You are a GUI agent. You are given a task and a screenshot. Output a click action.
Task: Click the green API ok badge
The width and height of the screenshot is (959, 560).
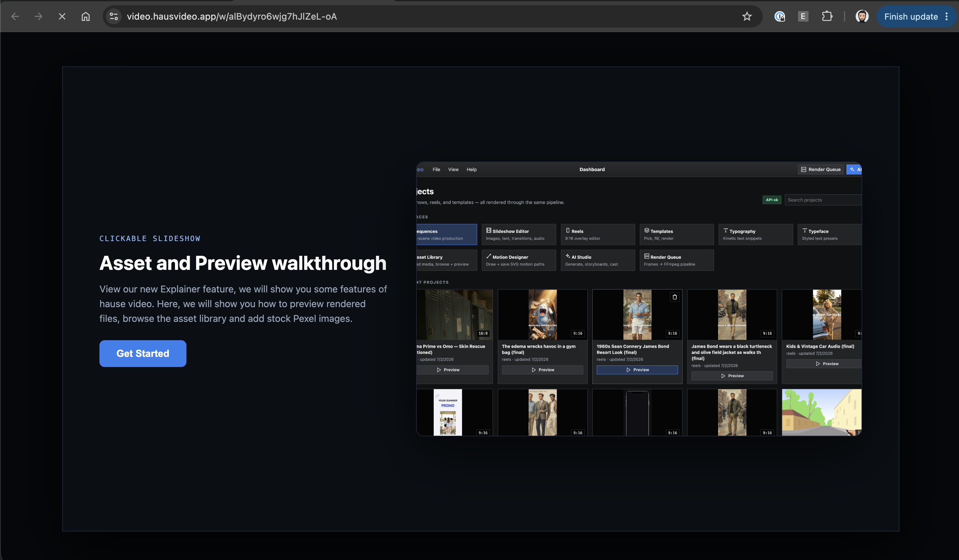point(772,200)
